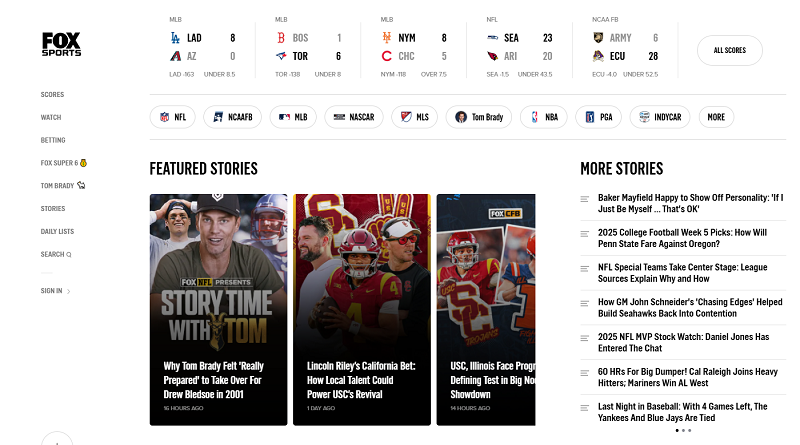800x445 pixels.
Task: Go to Betting in the sidebar
Action: click(x=53, y=141)
